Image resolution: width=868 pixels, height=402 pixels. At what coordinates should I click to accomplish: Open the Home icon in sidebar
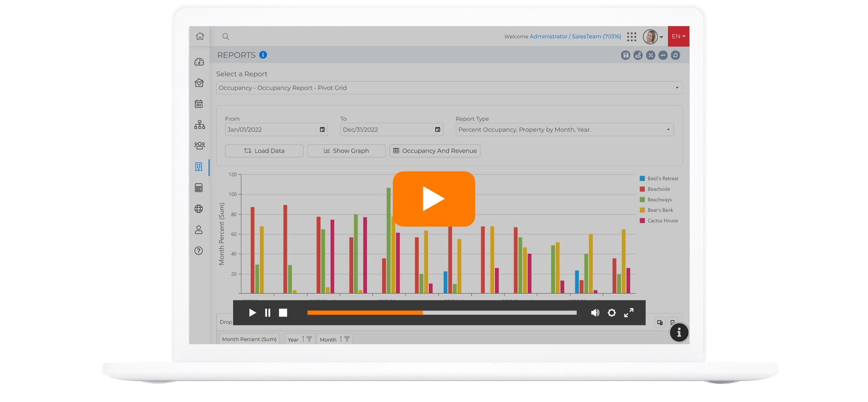click(x=200, y=36)
